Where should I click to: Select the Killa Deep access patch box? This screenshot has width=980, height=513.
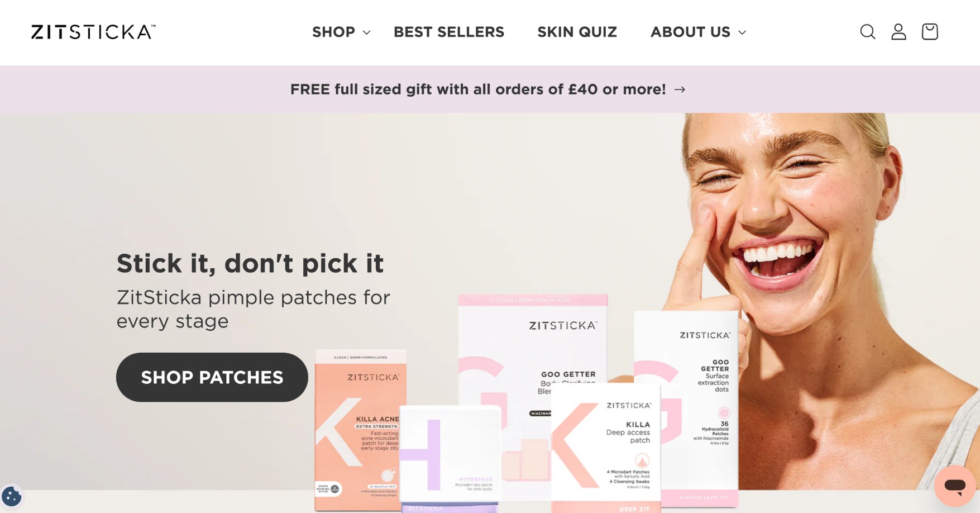[x=606, y=447]
